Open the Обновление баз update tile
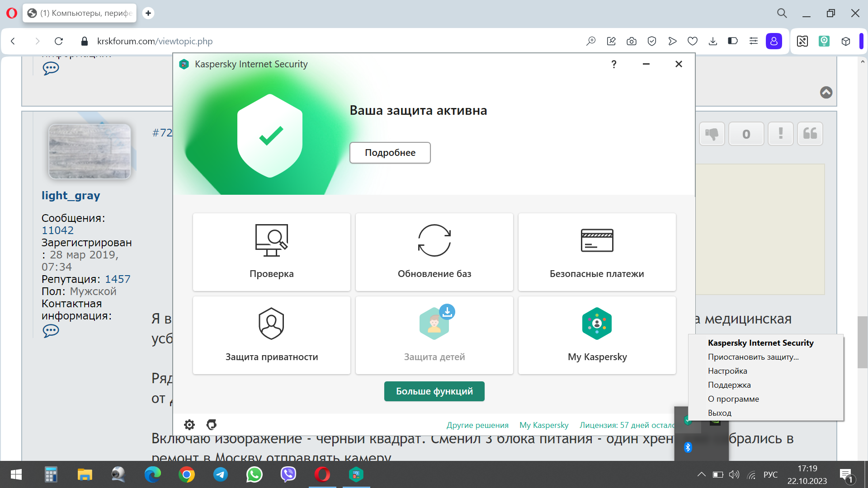The height and width of the screenshot is (488, 868). pos(434,252)
